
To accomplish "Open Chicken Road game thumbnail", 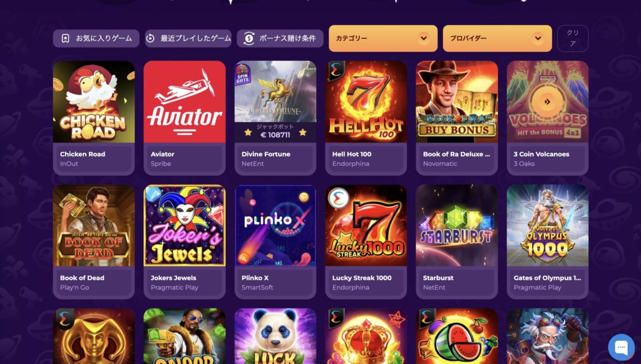I will pyautogui.click(x=94, y=102).
